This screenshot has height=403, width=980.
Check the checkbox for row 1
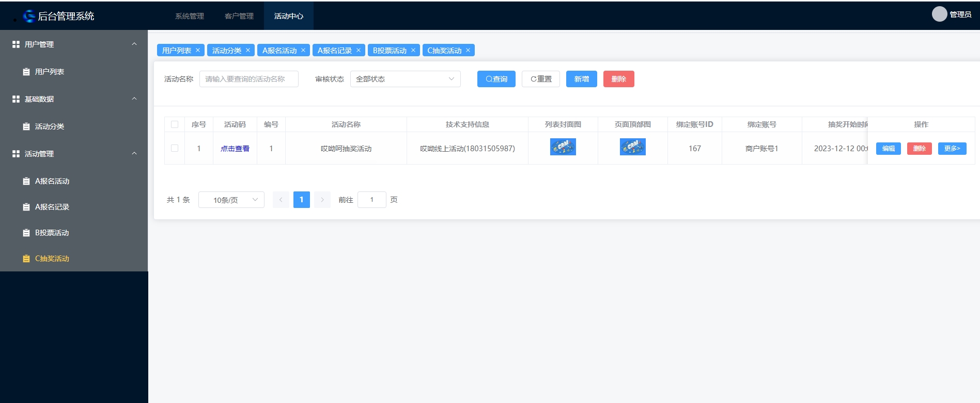point(175,148)
